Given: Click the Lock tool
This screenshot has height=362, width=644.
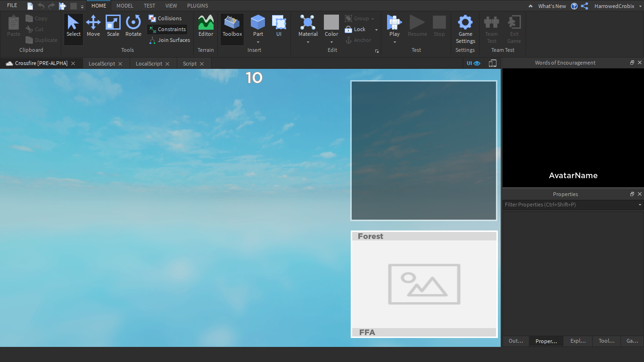Looking at the screenshot, I should coord(355,29).
